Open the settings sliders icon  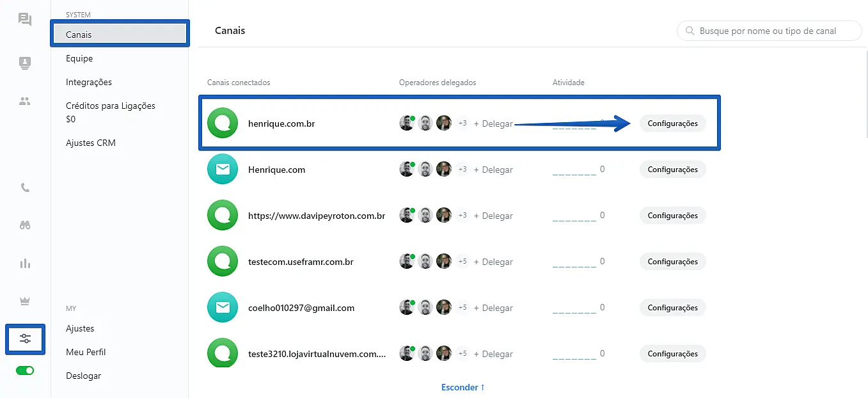[x=25, y=339]
